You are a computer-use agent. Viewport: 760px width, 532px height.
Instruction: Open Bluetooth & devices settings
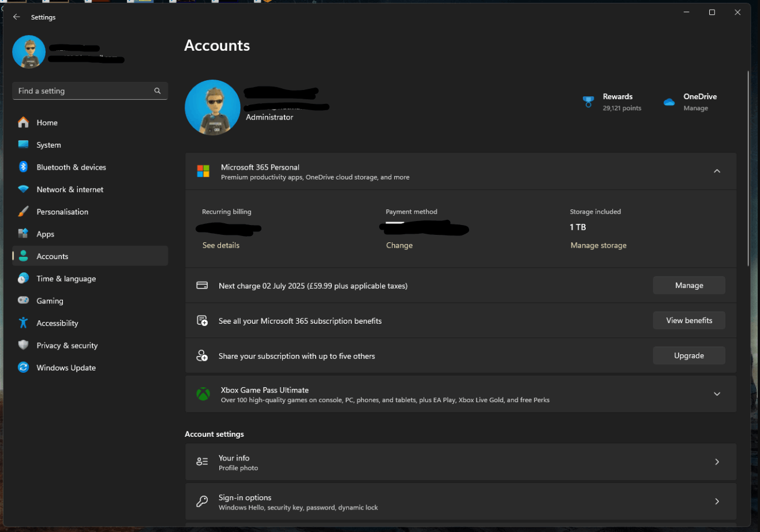[x=90, y=167]
